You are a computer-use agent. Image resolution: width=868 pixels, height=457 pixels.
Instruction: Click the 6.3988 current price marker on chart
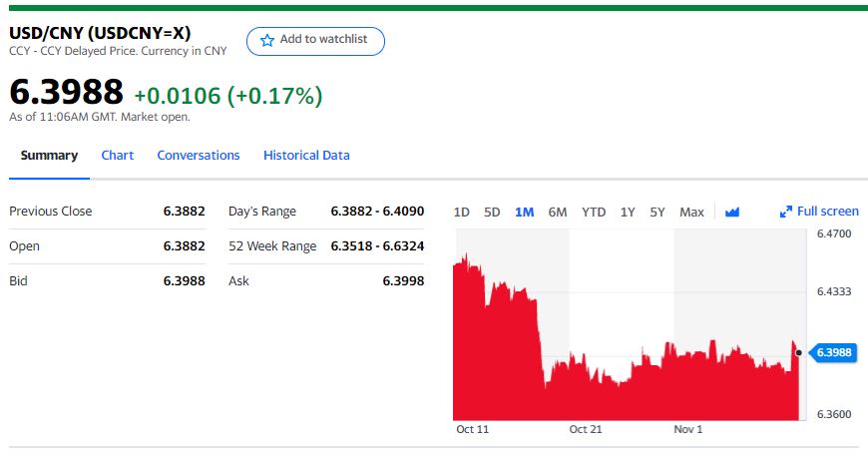coord(832,352)
